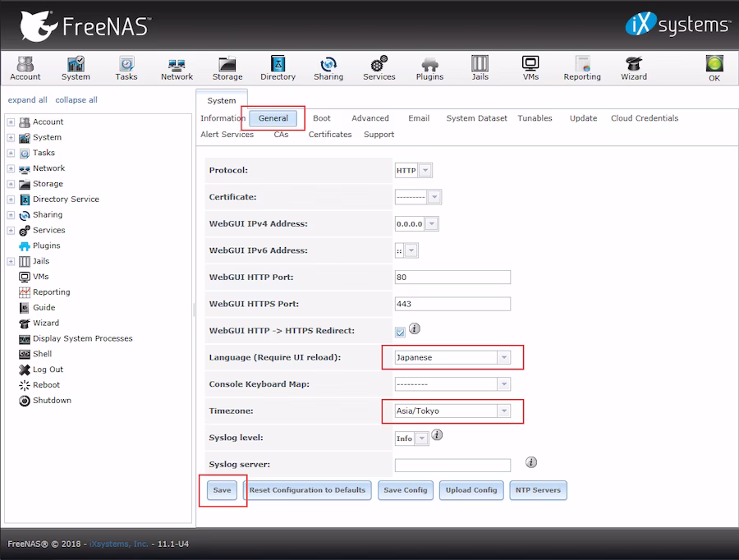Open the System toolbar icon
The height and width of the screenshot is (560, 739).
[x=76, y=68]
